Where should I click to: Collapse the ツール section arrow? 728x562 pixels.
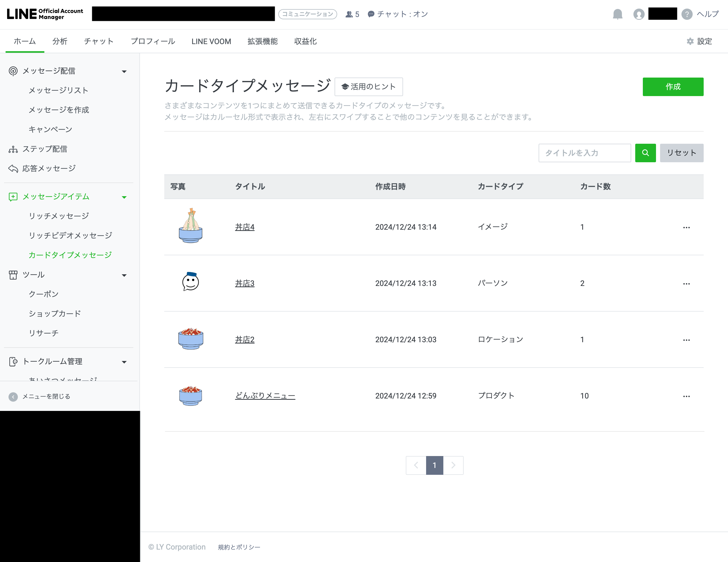point(124,275)
